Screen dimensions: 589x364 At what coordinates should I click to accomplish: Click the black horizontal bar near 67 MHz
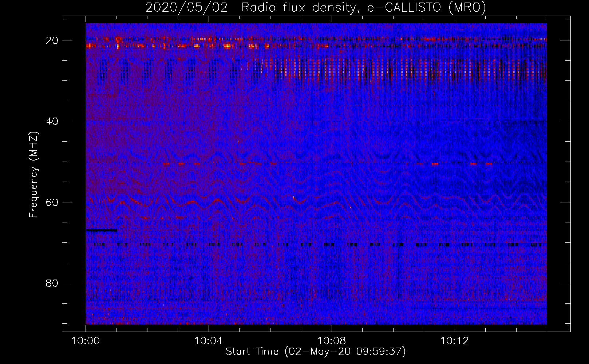coord(102,230)
